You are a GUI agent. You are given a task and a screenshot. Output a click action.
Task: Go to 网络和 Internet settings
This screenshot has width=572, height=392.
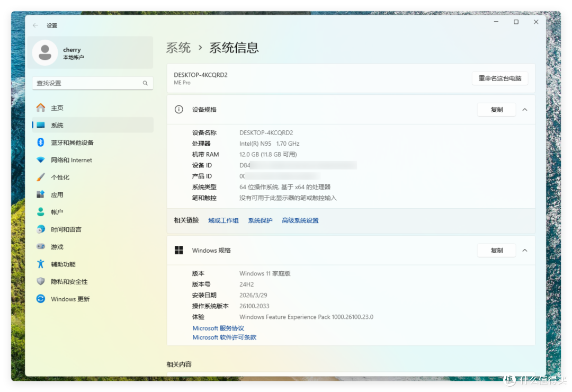click(x=93, y=160)
